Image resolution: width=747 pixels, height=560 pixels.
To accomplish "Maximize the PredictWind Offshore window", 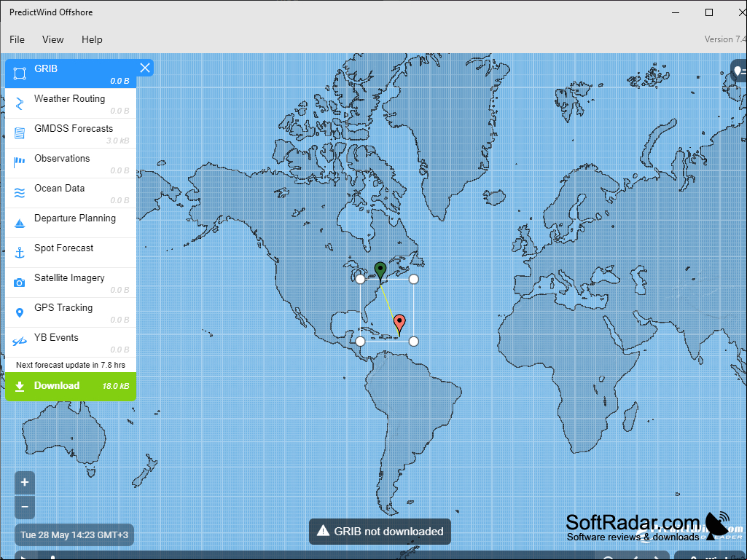I will [709, 12].
